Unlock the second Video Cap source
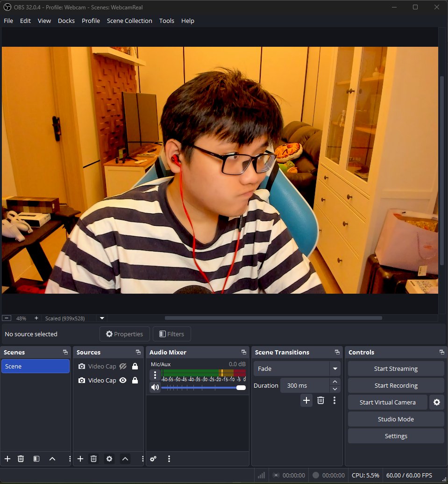448x484 pixels. 135,380
